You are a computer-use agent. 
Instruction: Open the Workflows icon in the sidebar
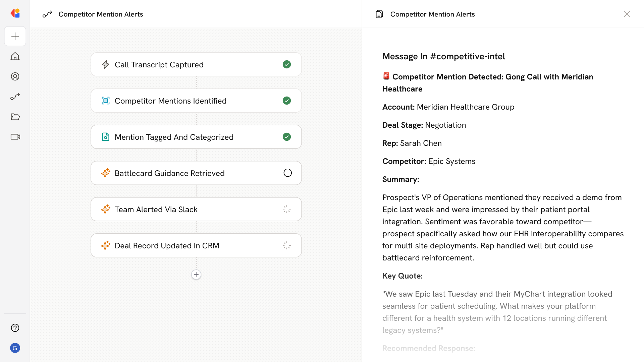pyautogui.click(x=15, y=97)
